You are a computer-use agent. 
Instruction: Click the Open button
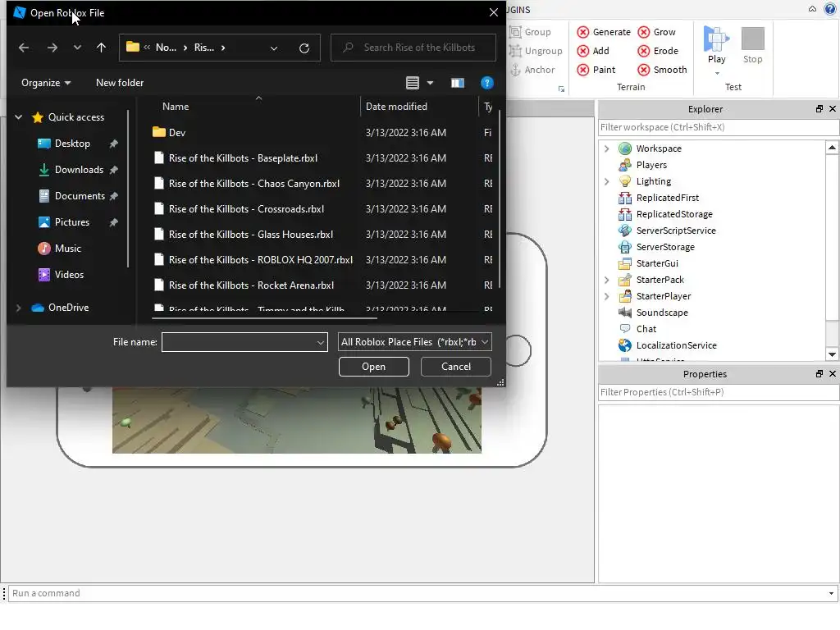click(x=373, y=367)
